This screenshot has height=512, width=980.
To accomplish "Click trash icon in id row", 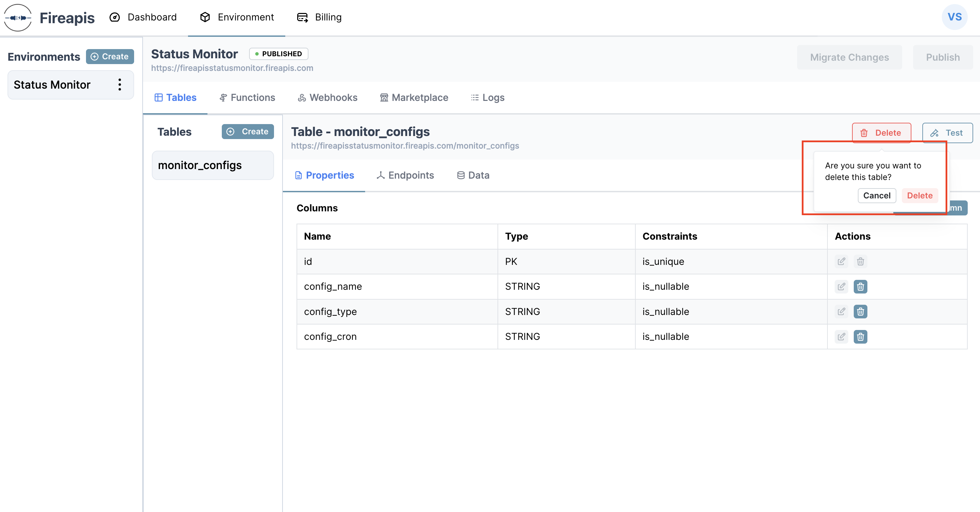I will click(860, 261).
